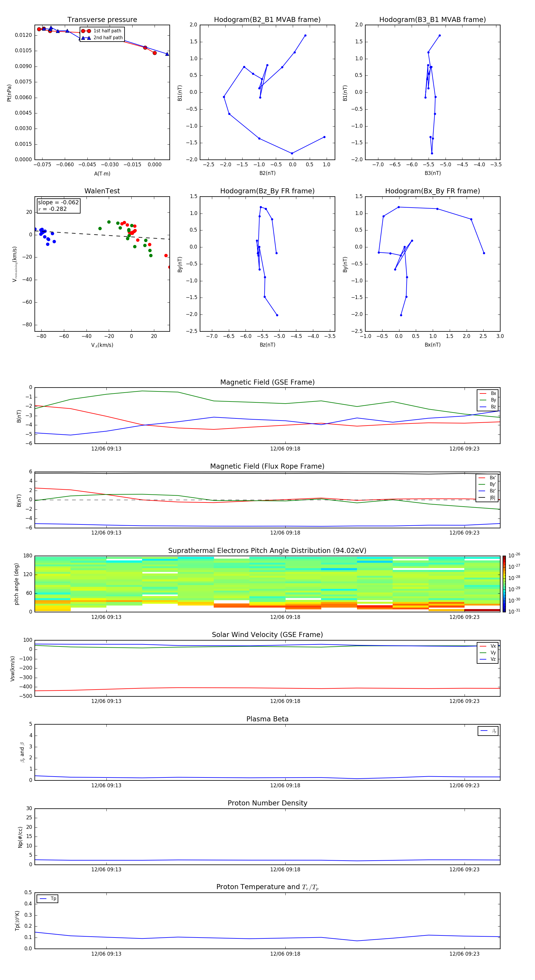
Task: Click the "pitch angle (deg)" y-axis label
Action: click(x=16, y=584)
